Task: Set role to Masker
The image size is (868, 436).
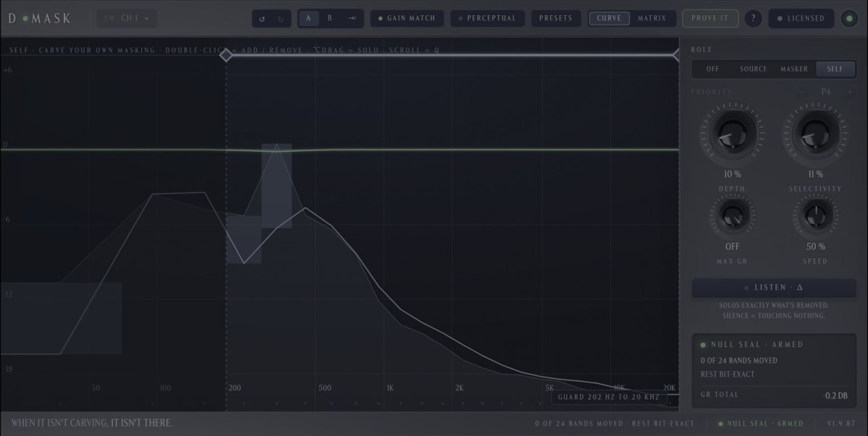Action: coord(794,69)
